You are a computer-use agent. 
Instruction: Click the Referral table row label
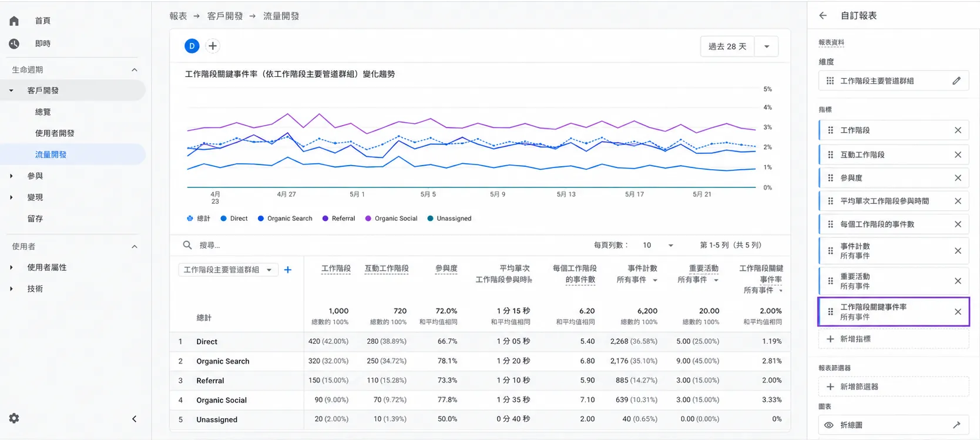pos(210,381)
